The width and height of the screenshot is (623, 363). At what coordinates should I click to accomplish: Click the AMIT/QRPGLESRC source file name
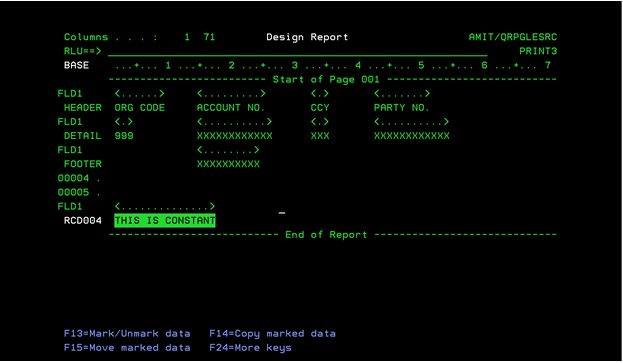click(x=513, y=37)
